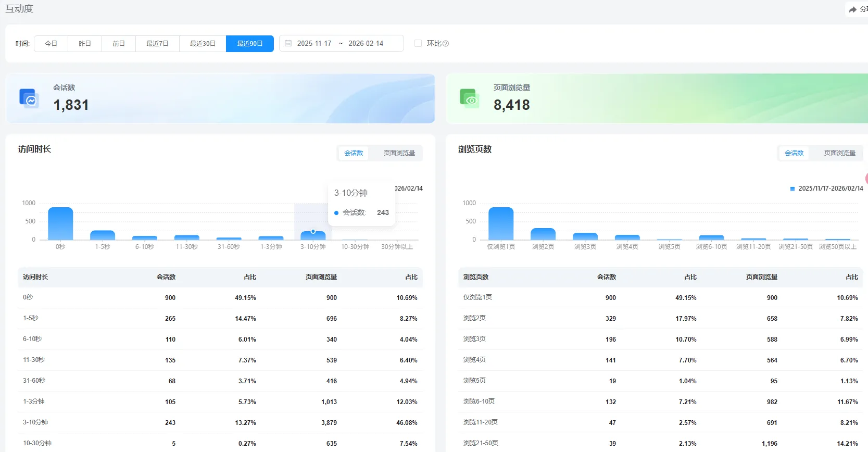
Task: Click the highlighted dot on the 3-10分钟 bar
Action: [x=313, y=231]
